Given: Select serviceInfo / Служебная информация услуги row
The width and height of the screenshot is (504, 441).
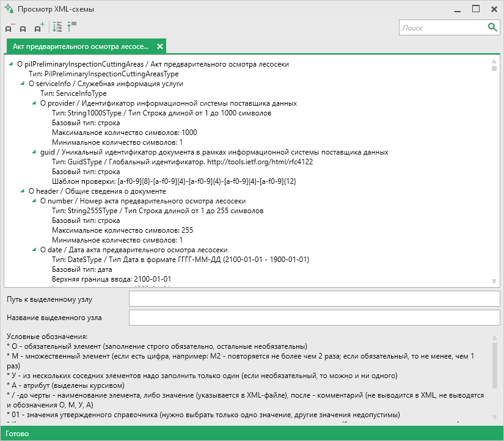Looking at the screenshot, I should click(x=106, y=84).
